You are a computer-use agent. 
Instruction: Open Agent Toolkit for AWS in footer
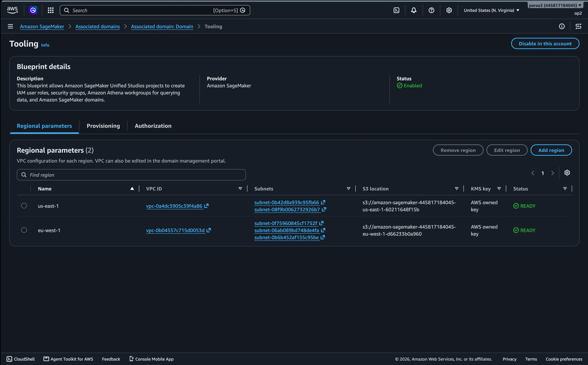(x=68, y=359)
